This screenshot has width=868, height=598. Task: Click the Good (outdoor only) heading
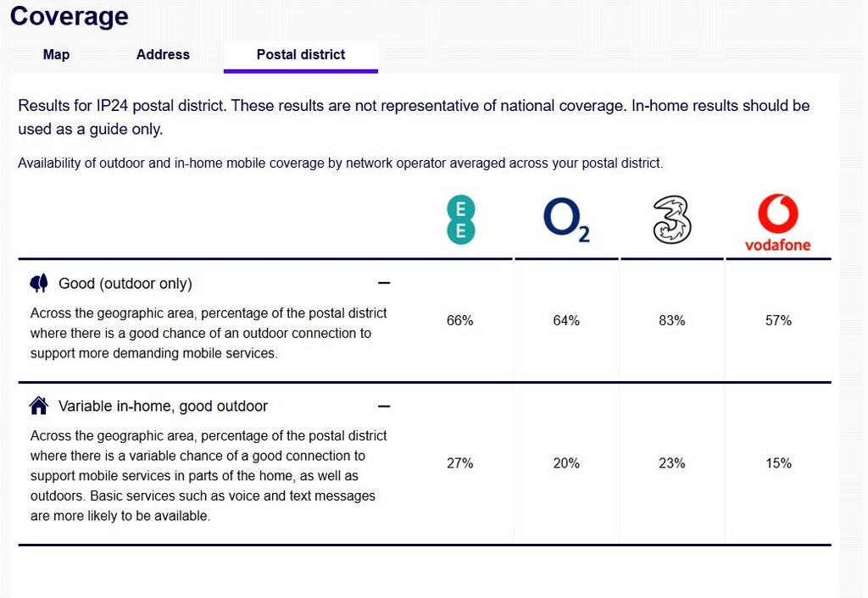[x=125, y=283]
